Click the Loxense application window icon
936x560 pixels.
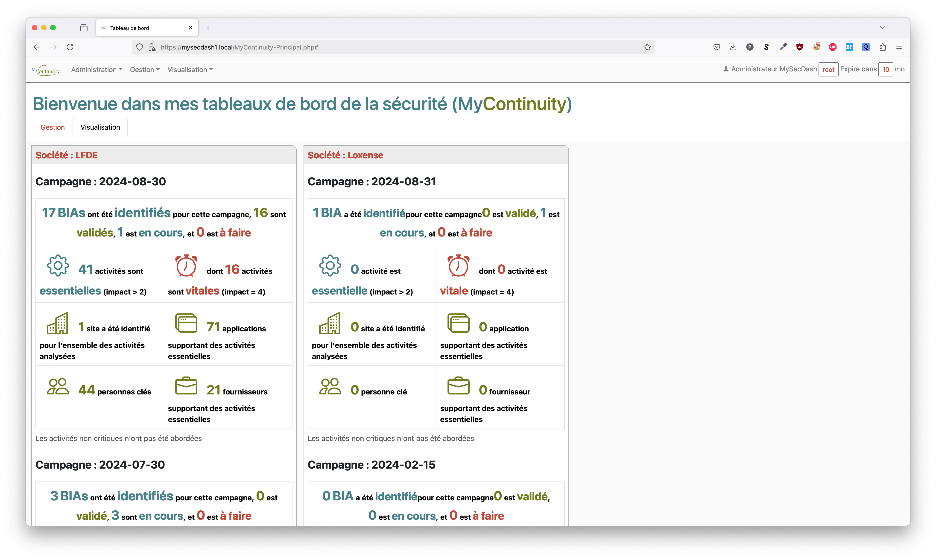458,323
